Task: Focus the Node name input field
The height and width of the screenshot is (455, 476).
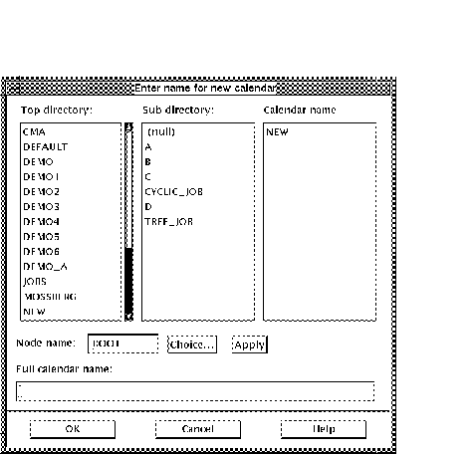Action: pos(122,343)
